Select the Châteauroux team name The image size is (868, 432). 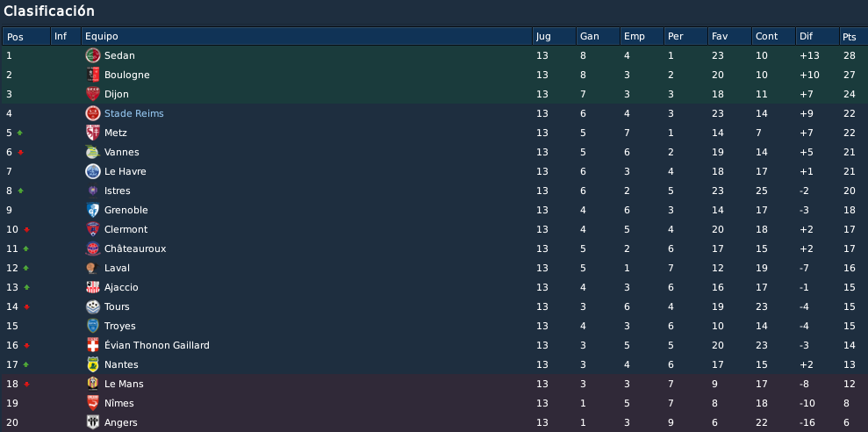(135, 248)
